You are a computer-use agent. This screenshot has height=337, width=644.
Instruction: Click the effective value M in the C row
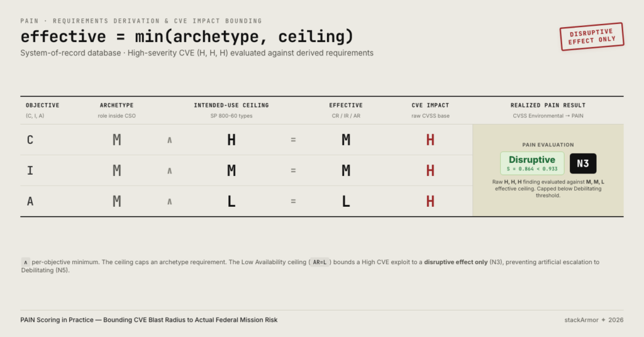pos(346,140)
